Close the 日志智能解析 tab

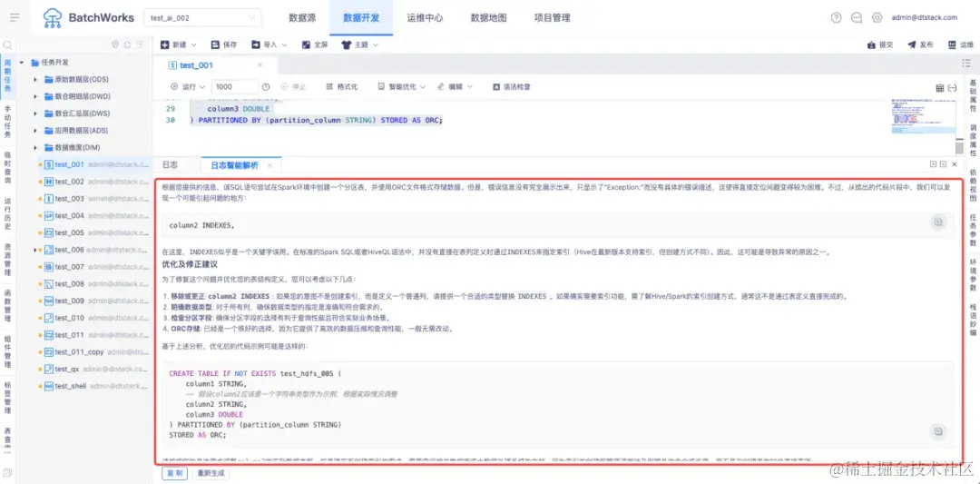(270, 165)
